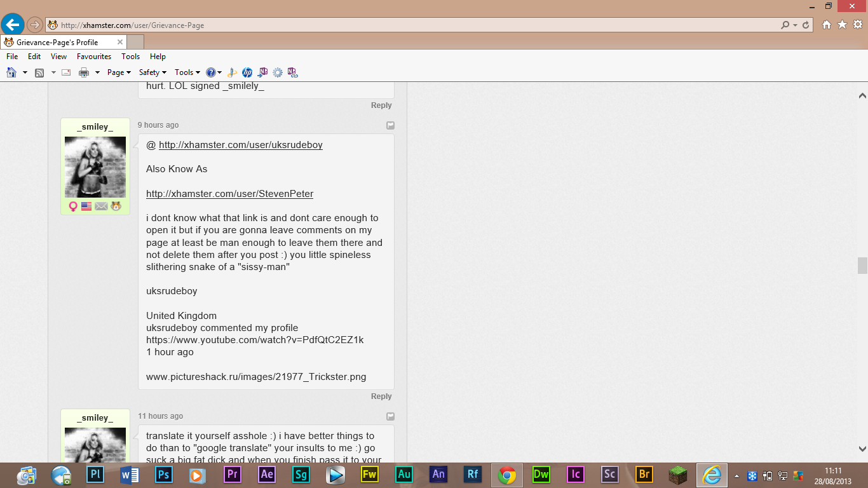Expand the dropdown arrow beside the Print icon
The image size is (868, 488).
(97, 72)
